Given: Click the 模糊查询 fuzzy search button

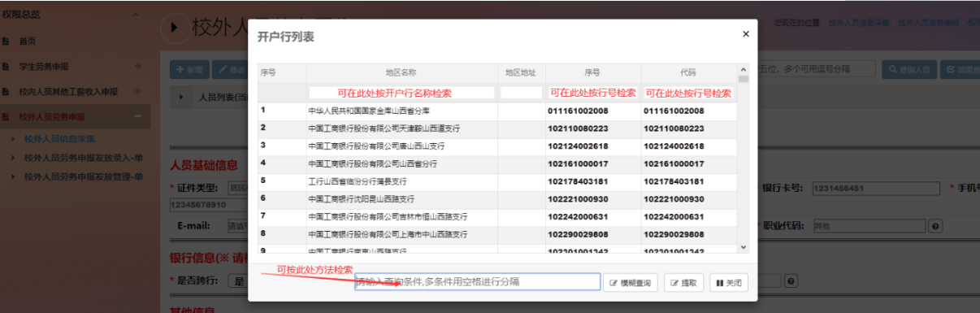Looking at the screenshot, I should pyautogui.click(x=631, y=282).
